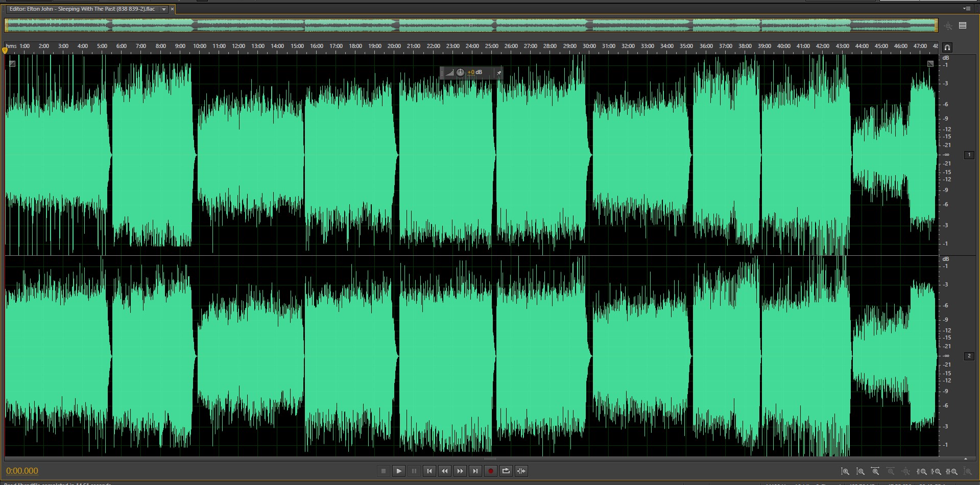980x485 pixels.
Task: Toggle snapping magnet icon beside the timeline ruler
Action: 947,47
